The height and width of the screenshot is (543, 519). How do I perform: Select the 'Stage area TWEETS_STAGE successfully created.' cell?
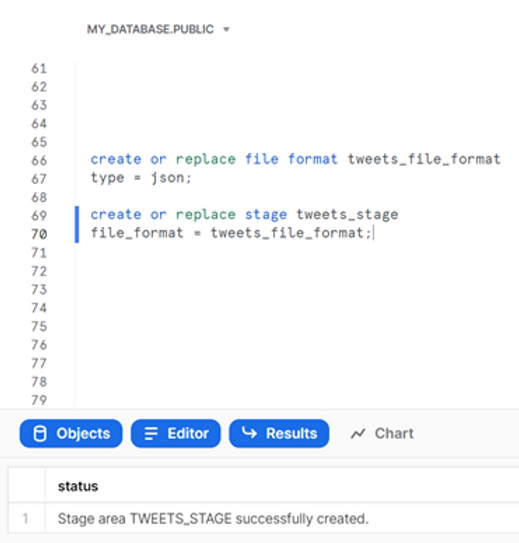(213, 518)
